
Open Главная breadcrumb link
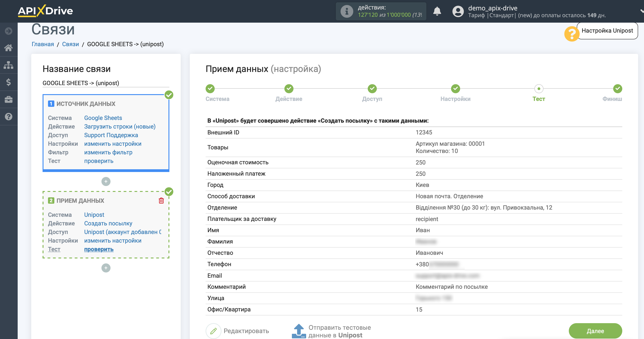(43, 44)
